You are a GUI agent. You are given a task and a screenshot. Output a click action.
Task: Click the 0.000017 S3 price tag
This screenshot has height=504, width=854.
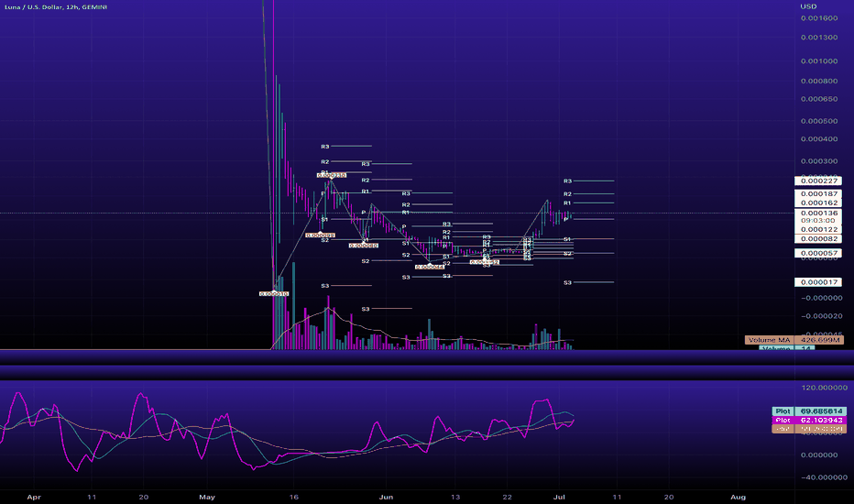click(x=818, y=282)
